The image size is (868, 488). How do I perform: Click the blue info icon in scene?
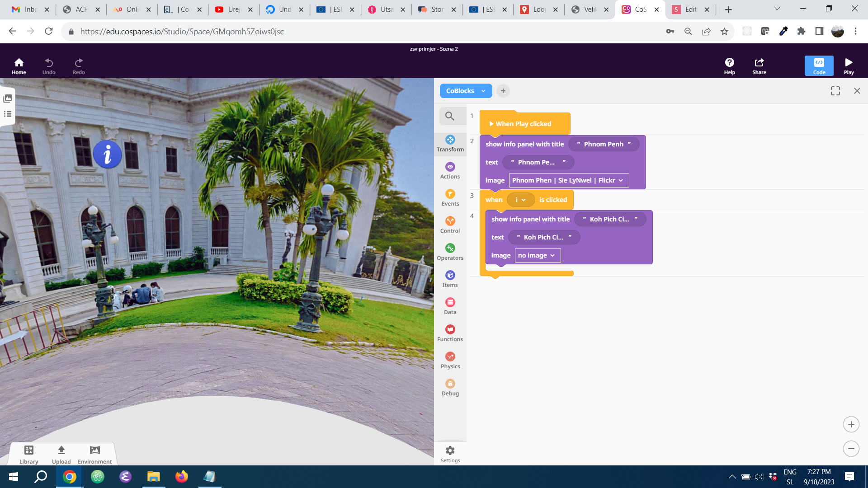[107, 155]
